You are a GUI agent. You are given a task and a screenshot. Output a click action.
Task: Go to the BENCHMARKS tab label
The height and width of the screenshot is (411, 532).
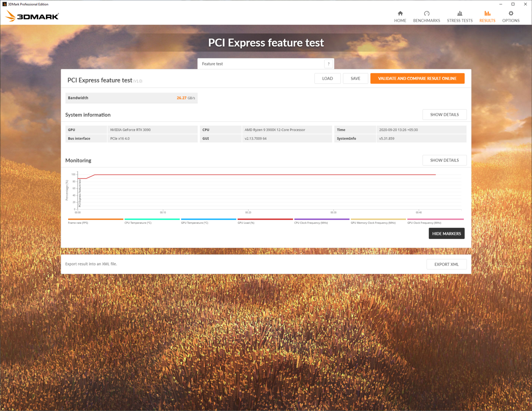point(427,21)
